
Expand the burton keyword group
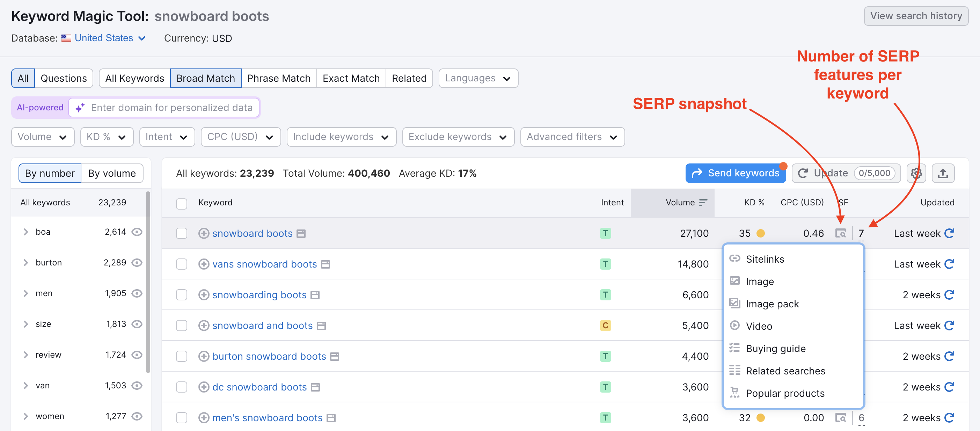(25, 263)
